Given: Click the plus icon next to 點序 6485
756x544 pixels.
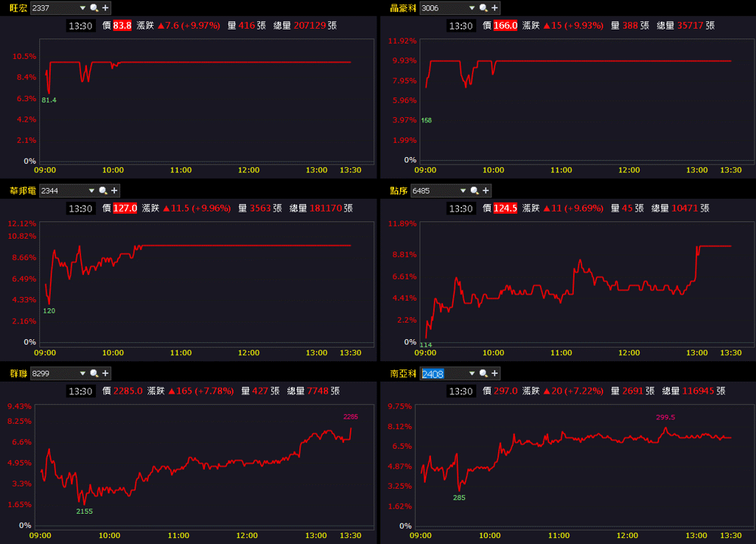Looking at the screenshot, I should (486, 190).
